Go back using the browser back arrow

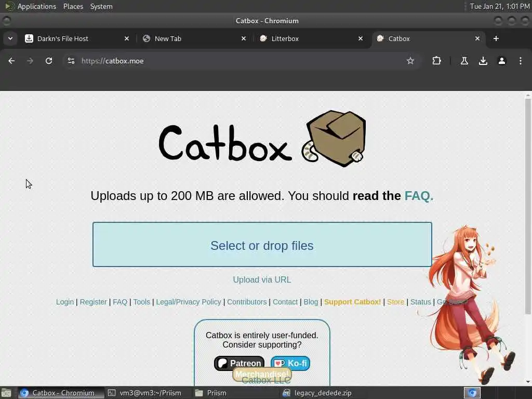click(x=11, y=61)
